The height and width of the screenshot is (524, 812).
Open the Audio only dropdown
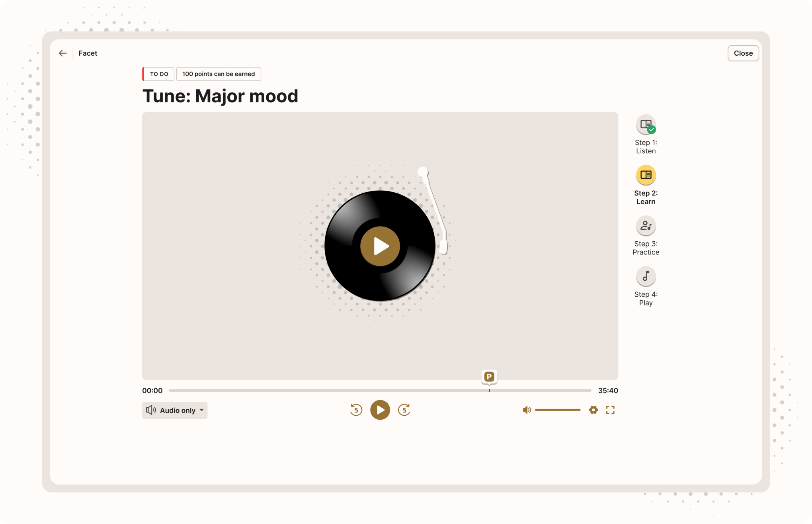(175, 410)
